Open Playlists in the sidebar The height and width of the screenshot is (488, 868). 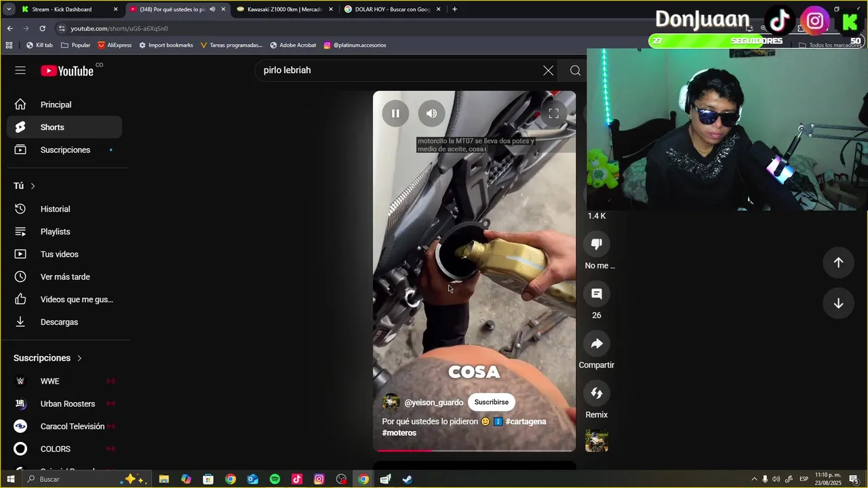[x=64, y=232]
